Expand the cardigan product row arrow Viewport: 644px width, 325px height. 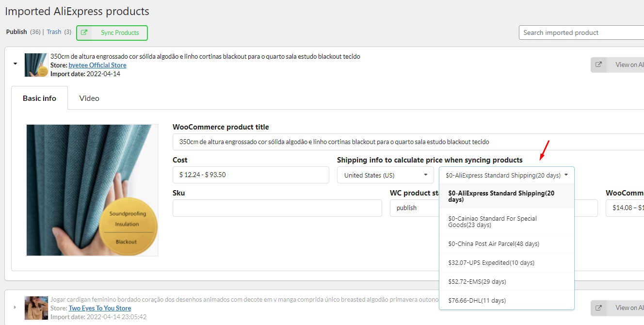point(15,307)
